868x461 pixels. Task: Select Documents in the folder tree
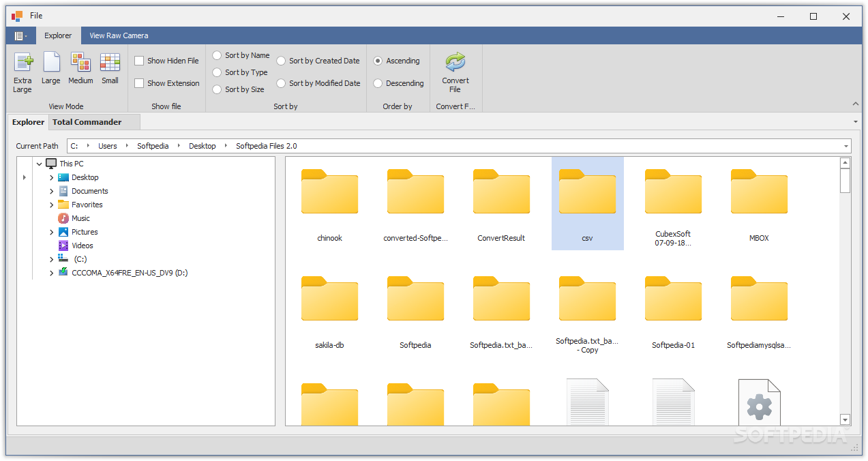89,191
